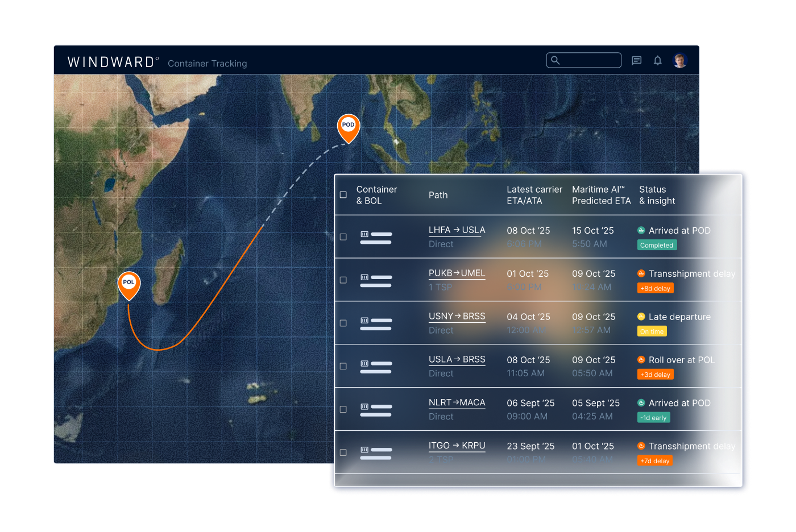Select the Container Tracking nav item
This screenshot has width=796, height=532.
208,64
